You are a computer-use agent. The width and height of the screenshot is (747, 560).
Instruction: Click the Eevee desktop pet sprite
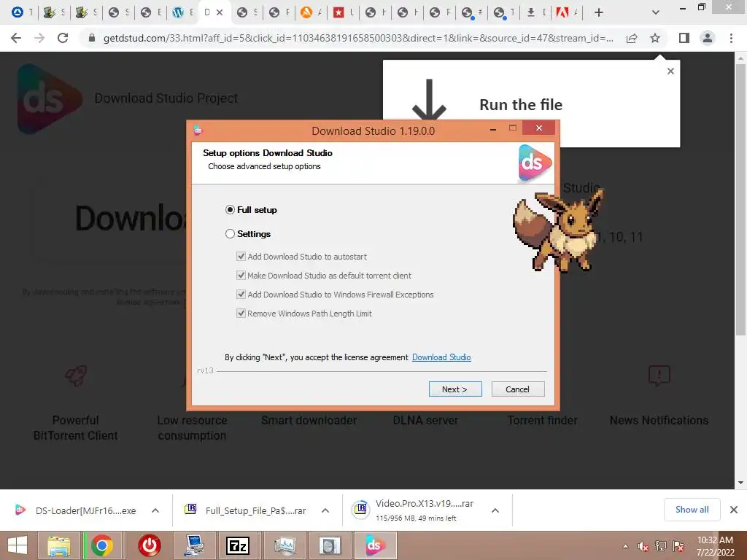(x=558, y=230)
